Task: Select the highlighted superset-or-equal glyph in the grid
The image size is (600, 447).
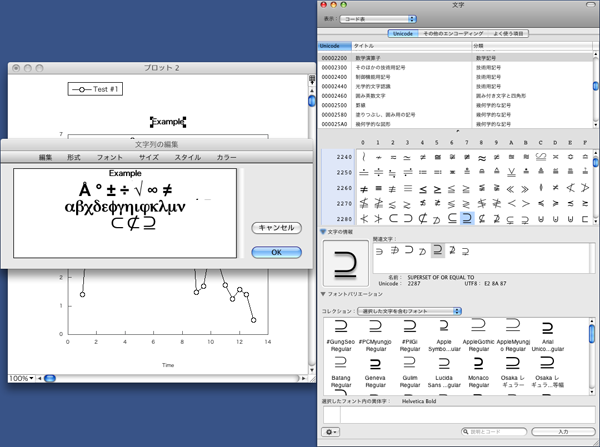Action: (466, 219)
